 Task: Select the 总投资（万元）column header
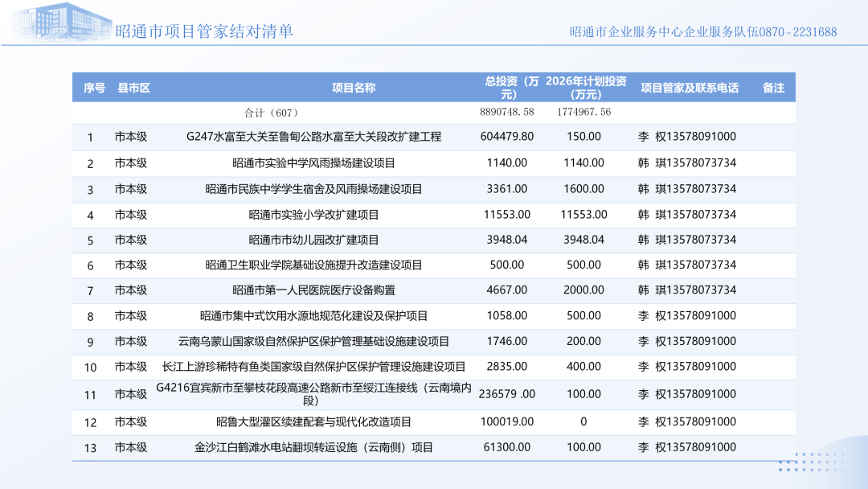pos(510,88)
